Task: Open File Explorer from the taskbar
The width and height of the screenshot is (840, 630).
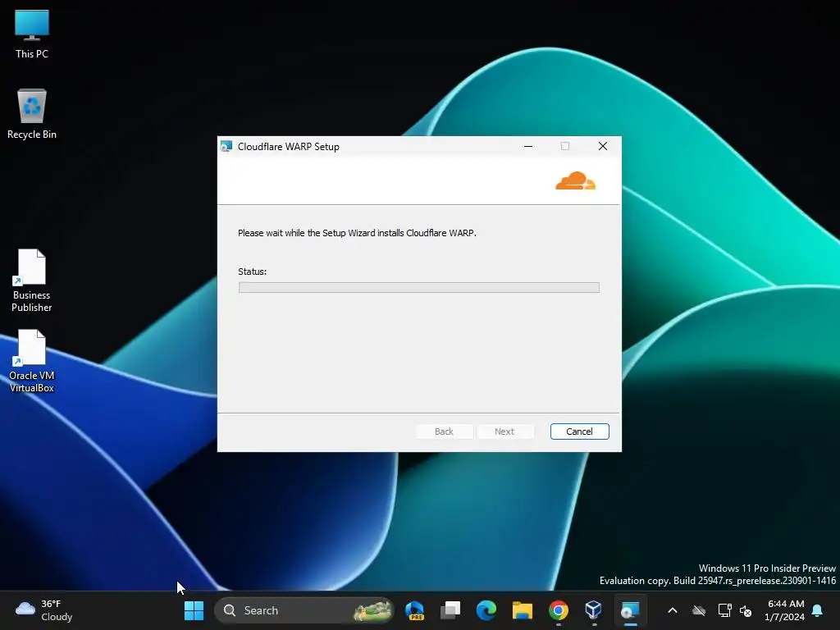Action: (x=523, y=610)
